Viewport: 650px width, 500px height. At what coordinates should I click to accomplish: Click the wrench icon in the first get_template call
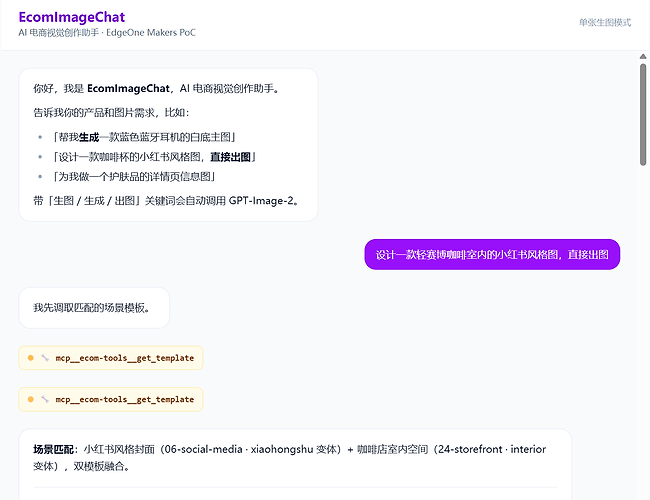(x=45, y=358)
